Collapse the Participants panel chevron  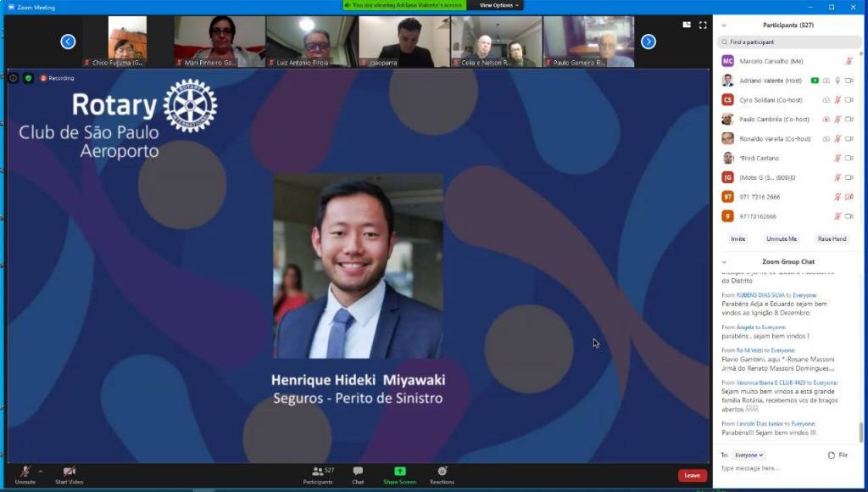pyautogui.click(x=724, y=25)
